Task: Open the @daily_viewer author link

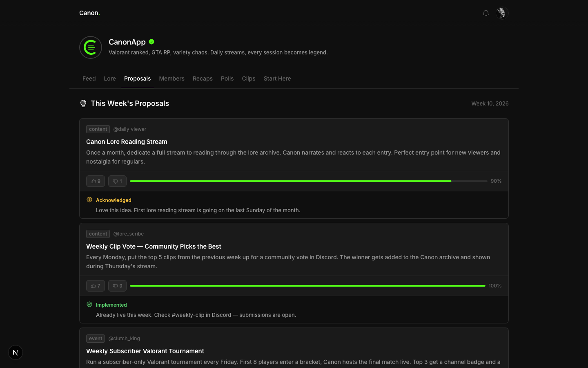Action: coord(129,129)
